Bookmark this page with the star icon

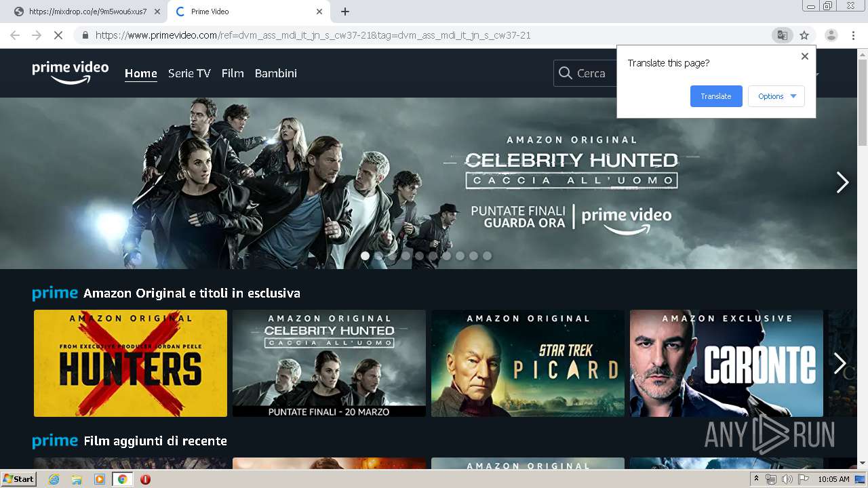coord(804,35)
